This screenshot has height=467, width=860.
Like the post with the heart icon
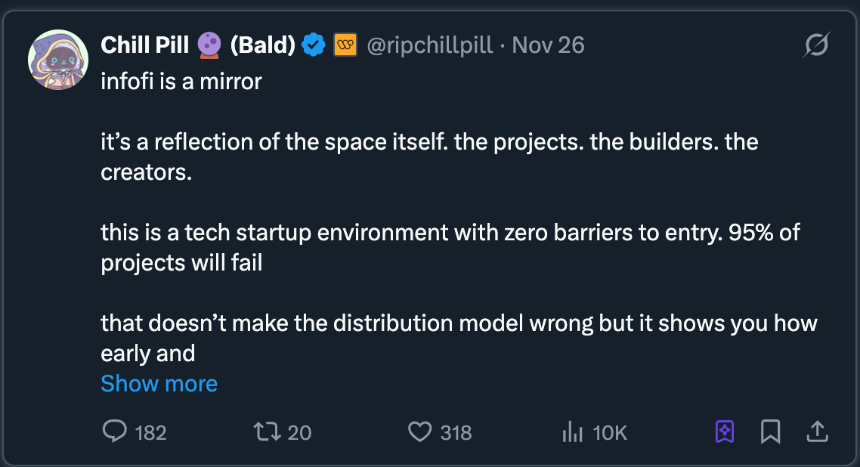[419, 432]
